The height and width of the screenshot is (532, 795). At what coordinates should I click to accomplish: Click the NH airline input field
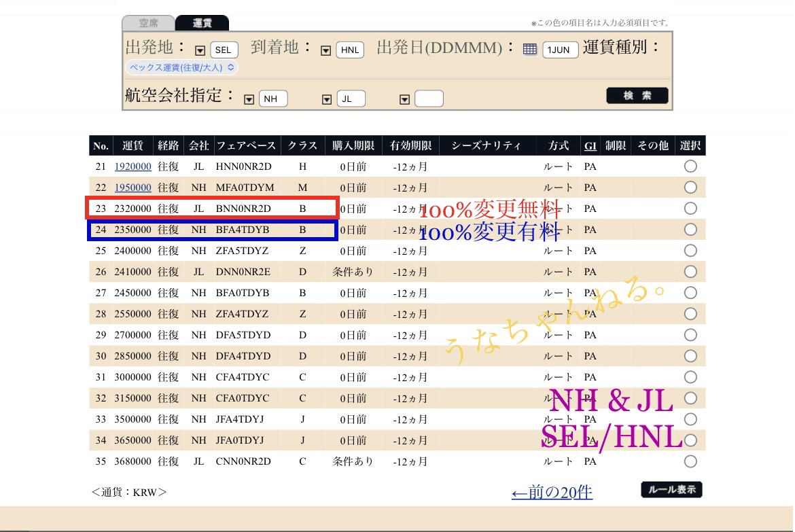click(273, 99)
